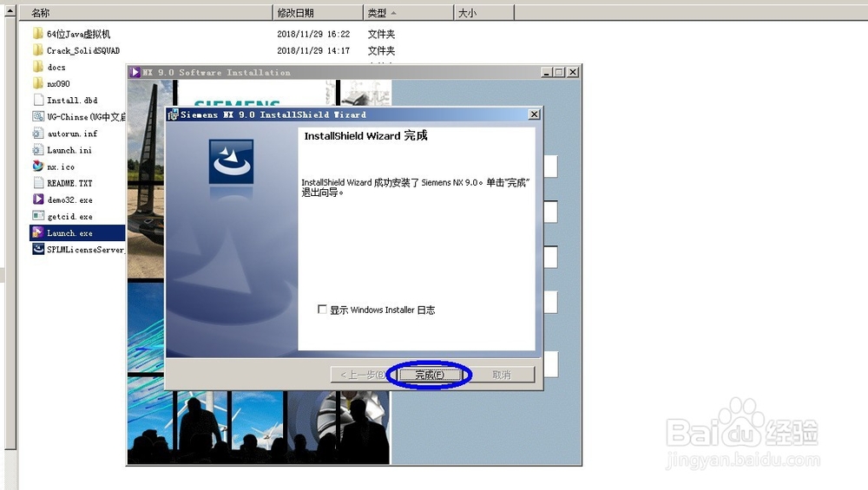Click the autorun.inf file name
Viewport: 868px width, 490px height.
[x=72, y=134]
